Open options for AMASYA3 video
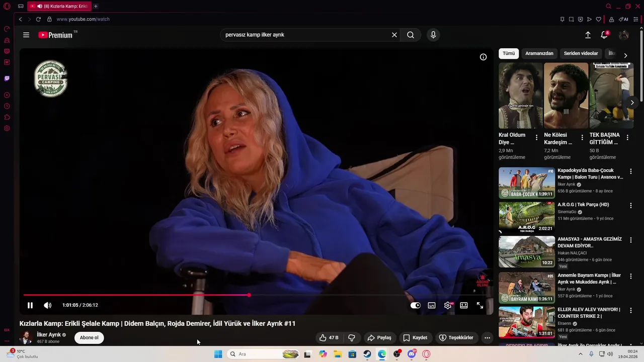Image resolution: width=644 pixels, height=362 pixels. [630, 240]
